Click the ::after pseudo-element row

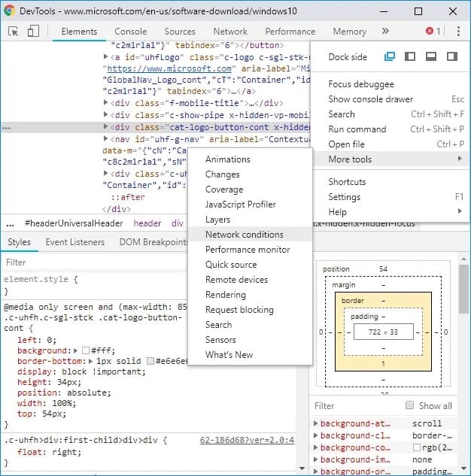[128, 197]
